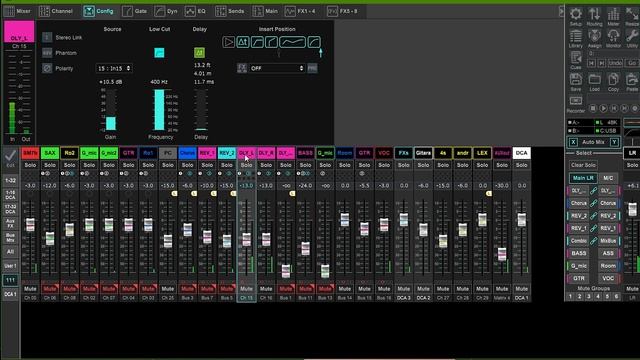This screenshot has height=360, width=640.
Task: Select M/C in the Select panel
Action: click(x=608, y=178)
